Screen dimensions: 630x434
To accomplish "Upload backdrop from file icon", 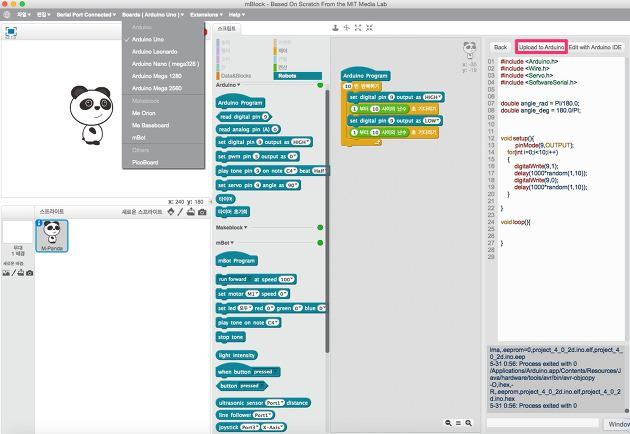I will (x=20, y=273).
